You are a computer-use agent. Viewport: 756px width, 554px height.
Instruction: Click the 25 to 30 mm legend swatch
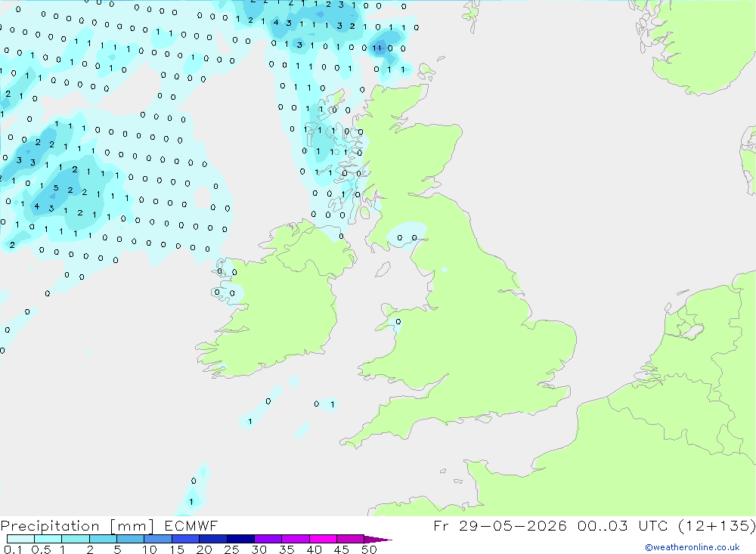240,539
